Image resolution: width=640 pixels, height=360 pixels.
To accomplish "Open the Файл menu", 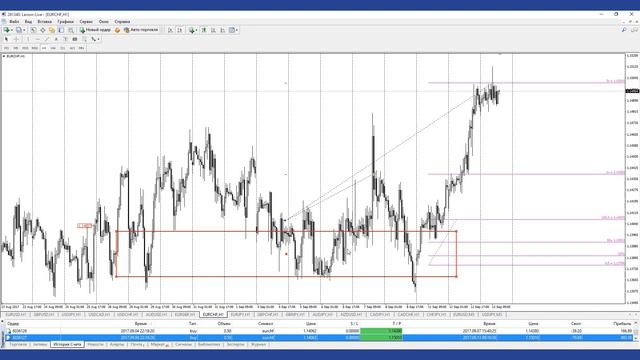I will coord(14,22).
